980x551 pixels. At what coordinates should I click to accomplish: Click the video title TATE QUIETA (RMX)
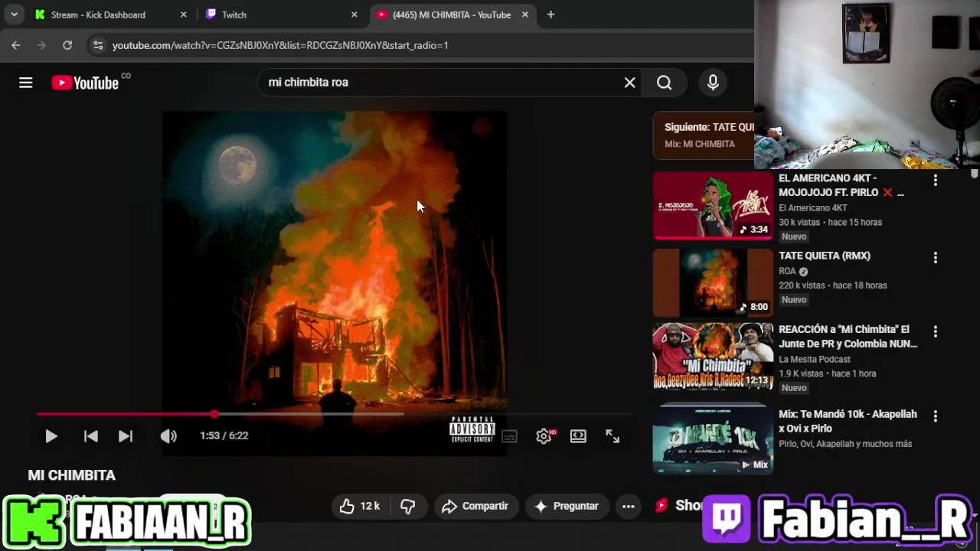pos(825,256)
